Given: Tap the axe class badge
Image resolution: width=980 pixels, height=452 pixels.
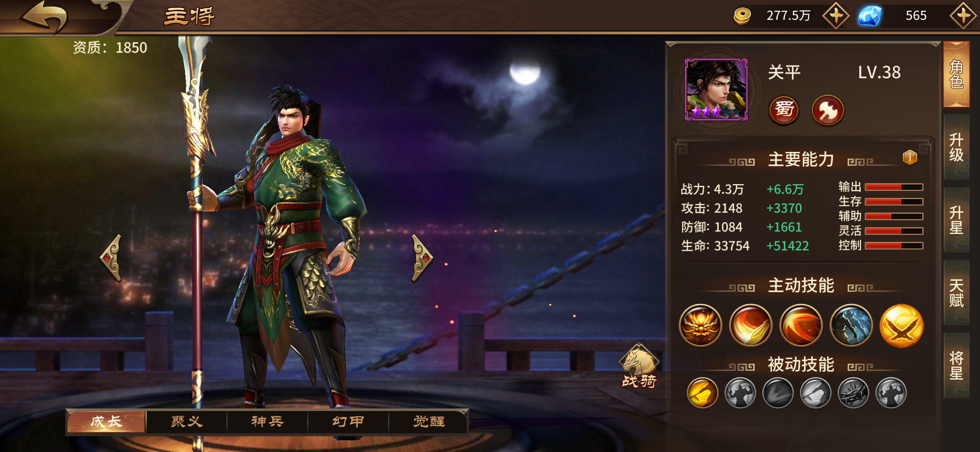Looking at the screenshot, I should tap(828, 110).
